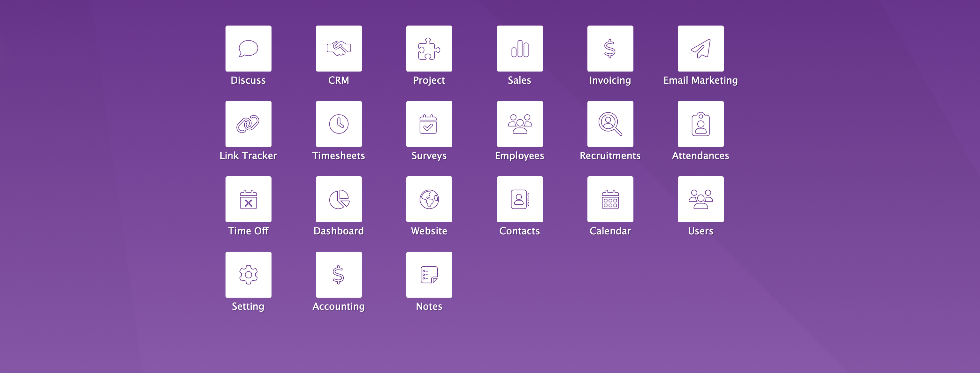
Task: Click the Invoicing text label
Action: (x=610, y=80)
